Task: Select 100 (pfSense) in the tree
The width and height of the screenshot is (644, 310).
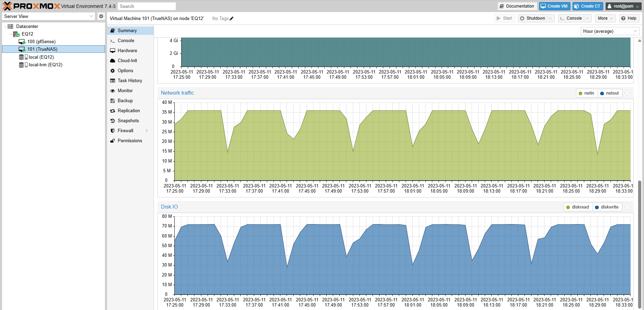Action: coord(54,42)
